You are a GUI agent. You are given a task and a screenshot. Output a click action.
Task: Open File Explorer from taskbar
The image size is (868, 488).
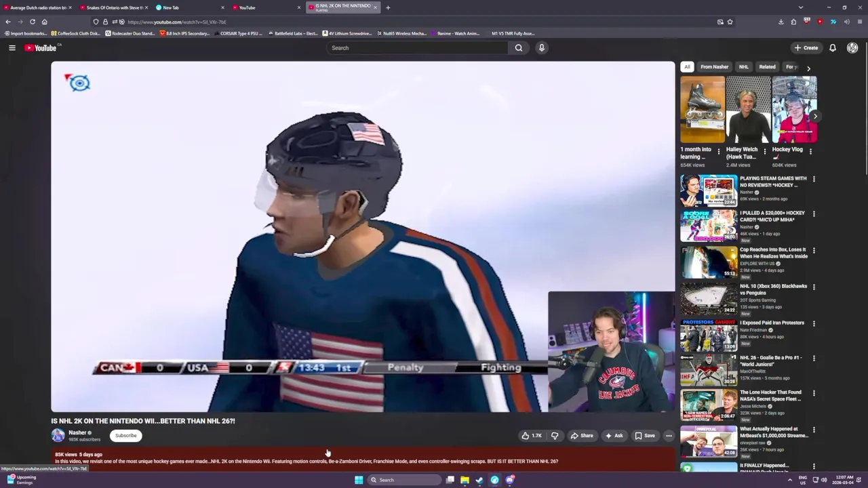pos(465,480)
